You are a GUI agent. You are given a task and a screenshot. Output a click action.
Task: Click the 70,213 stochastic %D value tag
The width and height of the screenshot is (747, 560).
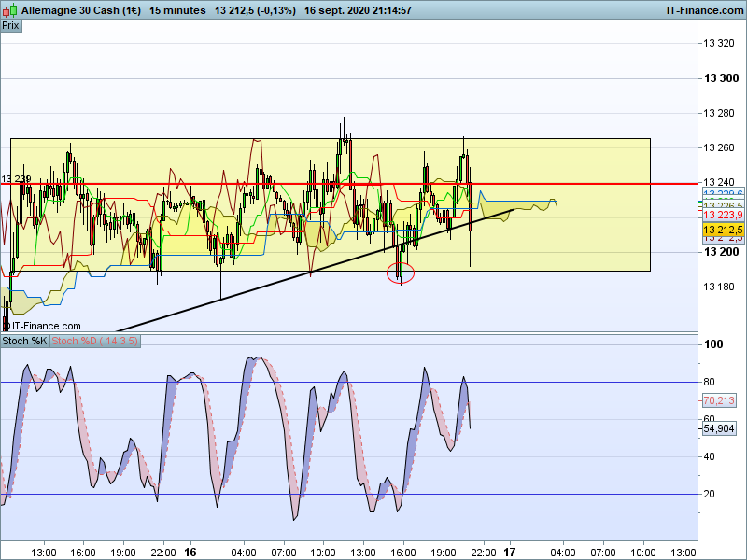(719, 400)
